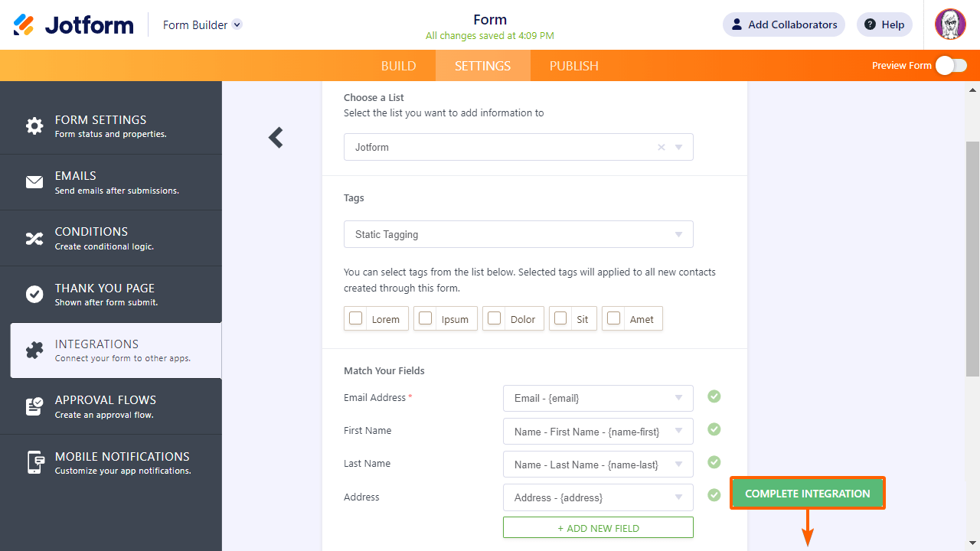Enable the Dolor tag checkbox
The height and width of the screenshot is (551, 980).
coord(495,318)
